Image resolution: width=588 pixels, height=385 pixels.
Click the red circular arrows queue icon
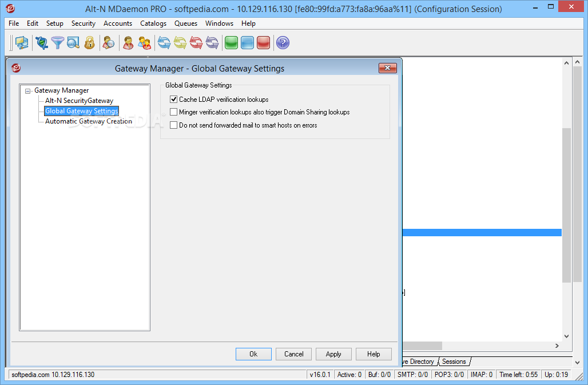pos(196,43)
